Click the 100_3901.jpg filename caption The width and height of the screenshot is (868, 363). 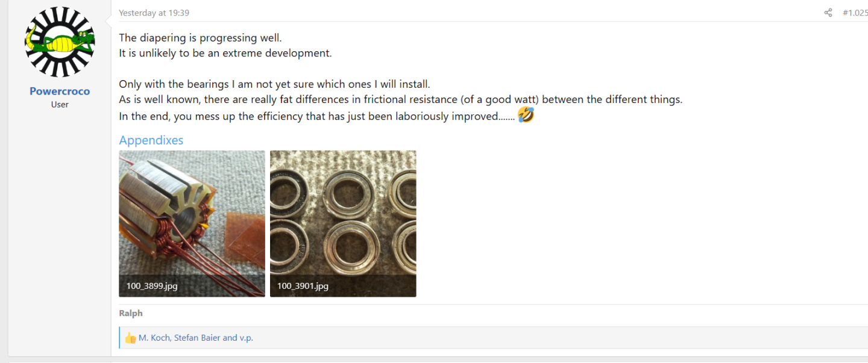click(x=303, y=286)
